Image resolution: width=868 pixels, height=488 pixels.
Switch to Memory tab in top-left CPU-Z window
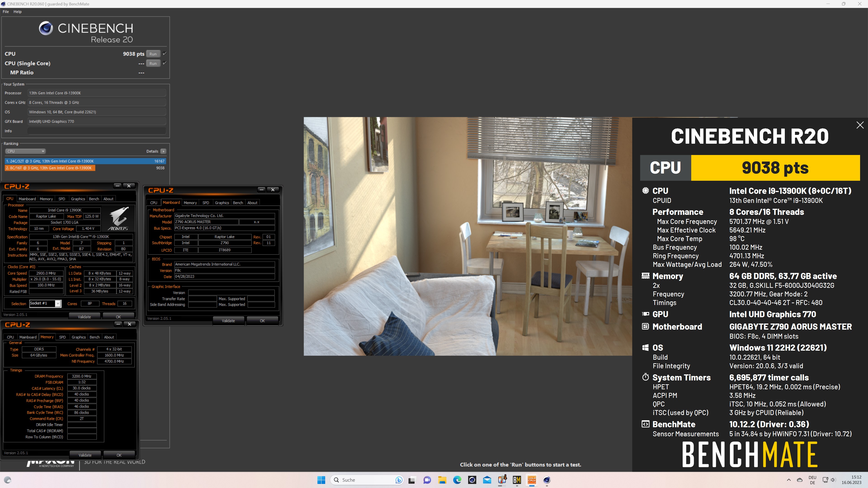coord(46,199)
